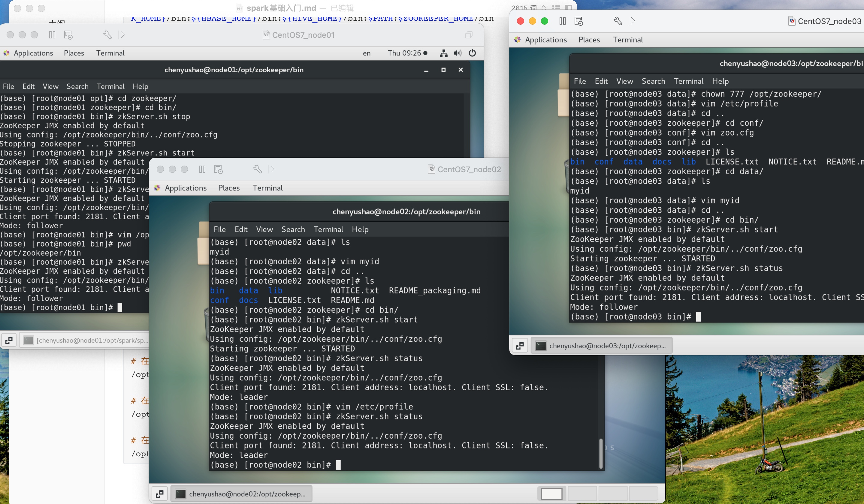Open snapshot manager in CentOS7_node01 window
This screenshot has height=504, width=864.
[68, 35]
